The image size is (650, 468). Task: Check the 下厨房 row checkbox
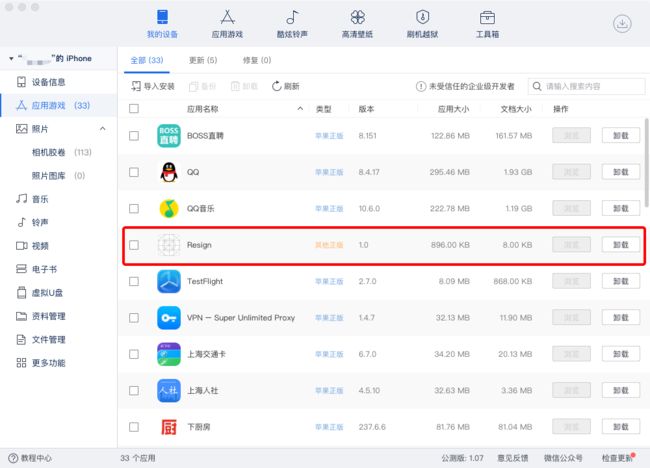(134, 427)
